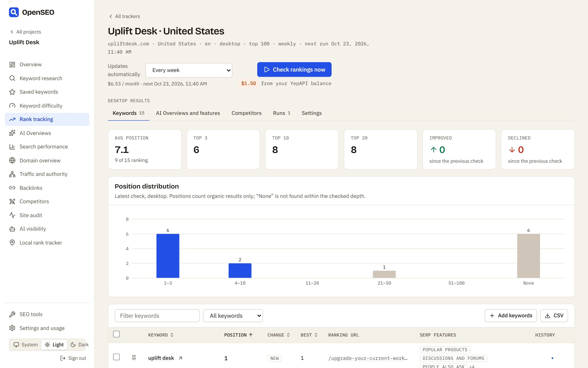Image resolution: width=588 pixels, height=368 pixels.
Task: Open uplift desk external link arrow
Action: [x=180, y=358]
